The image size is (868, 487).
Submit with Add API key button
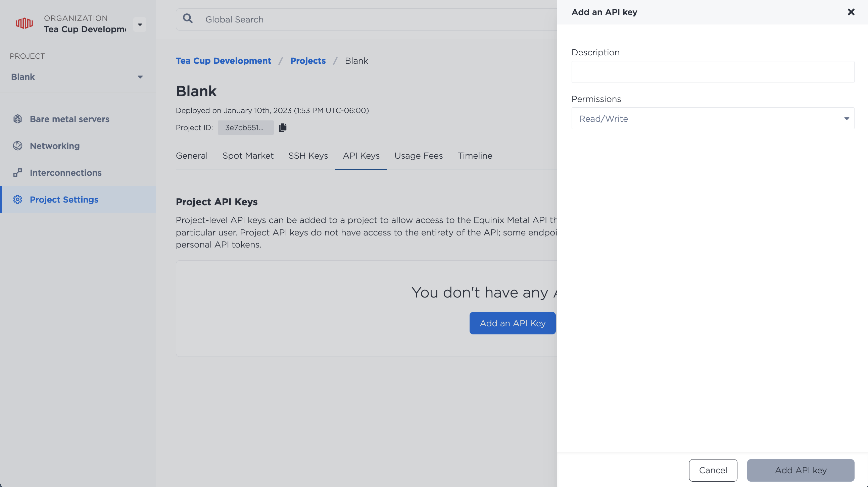tap(801, 470)
